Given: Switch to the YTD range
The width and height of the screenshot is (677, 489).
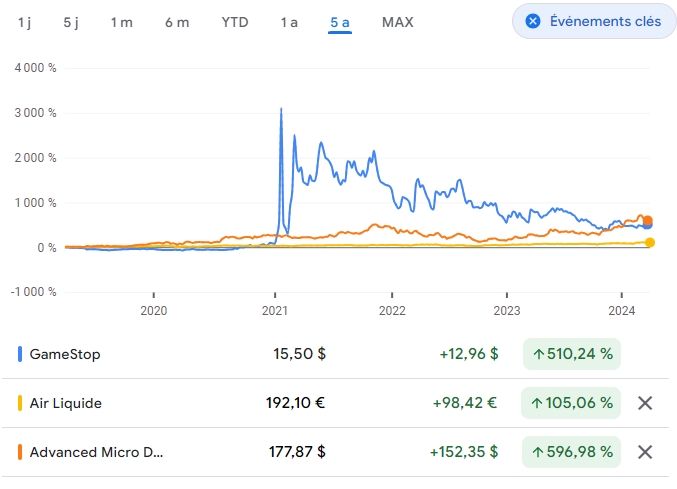Looking at the screenshot, I should coord(235,22).
